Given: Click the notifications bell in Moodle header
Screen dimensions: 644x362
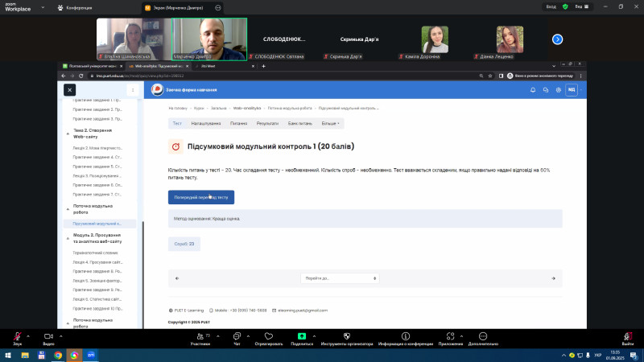Looking at the screenshot, I should (533, 90).
